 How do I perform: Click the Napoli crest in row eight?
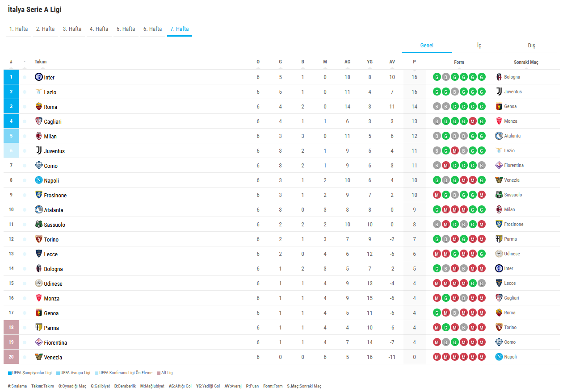pos(39,180)
